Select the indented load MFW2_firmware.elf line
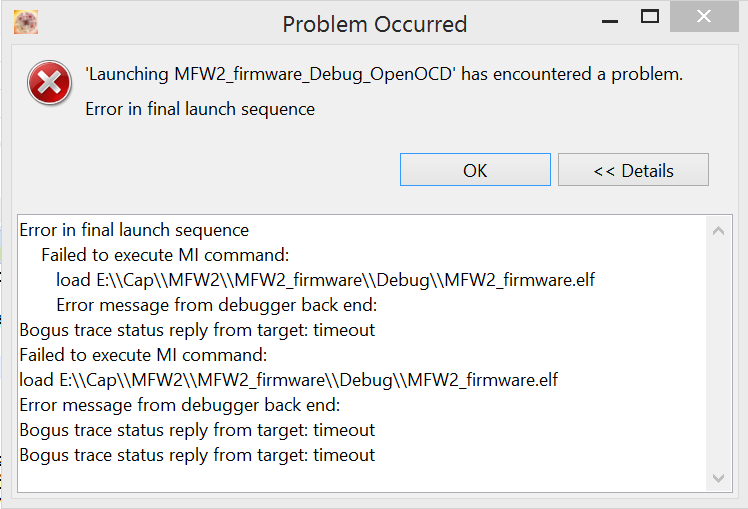The image size is (748, 509). pos(325,280)
